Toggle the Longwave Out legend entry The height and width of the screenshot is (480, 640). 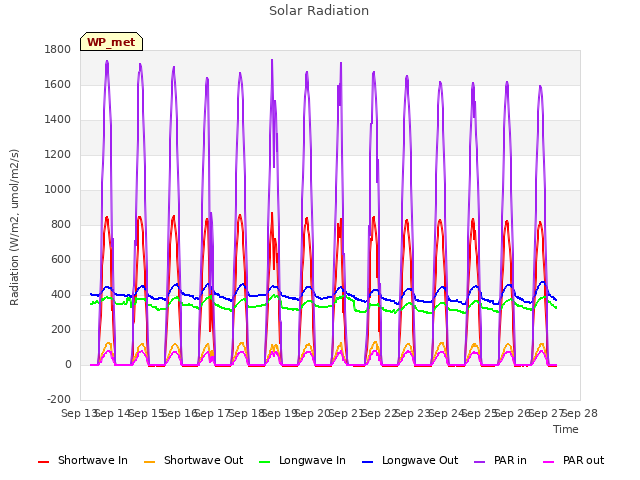[410, 461]
